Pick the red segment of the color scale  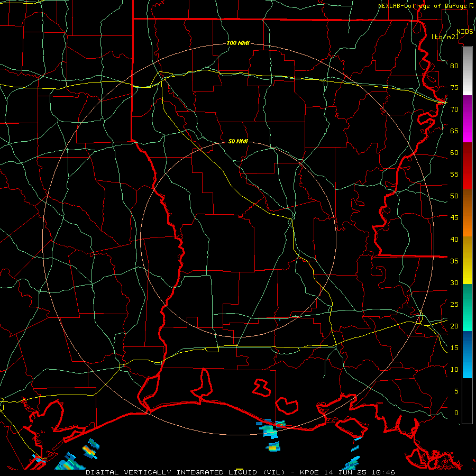pos(467,166)
